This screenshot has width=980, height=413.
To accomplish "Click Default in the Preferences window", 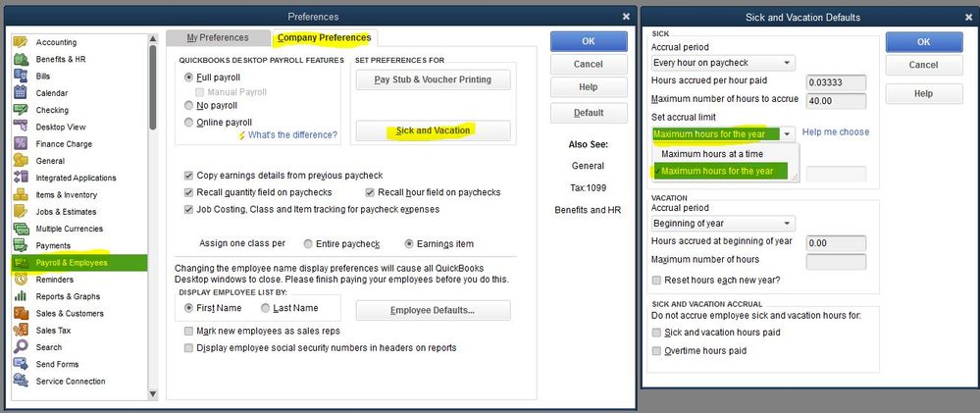I will click(x=589, y=113).
